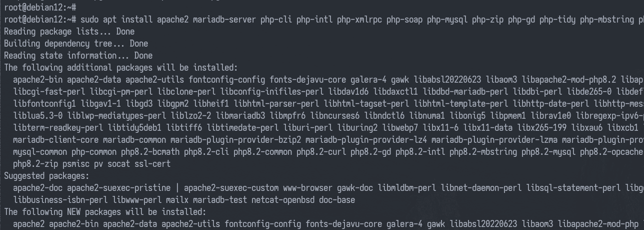
Task: Click the 'Suggested packages:' heading
Action: tap(46, 176)
